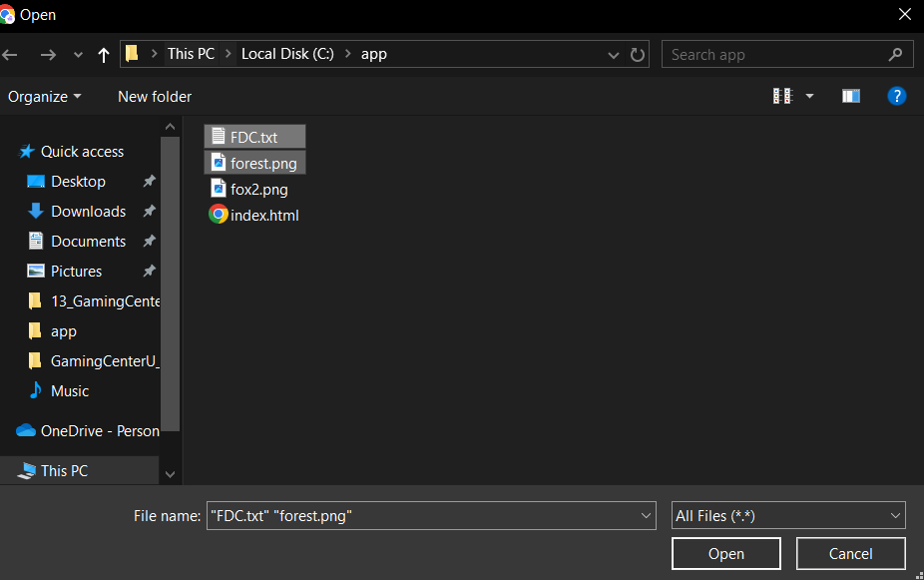924x580 pixels.
Task: Refresh the app folder listing
Action: pyautogui.click(x=639, y=54)
